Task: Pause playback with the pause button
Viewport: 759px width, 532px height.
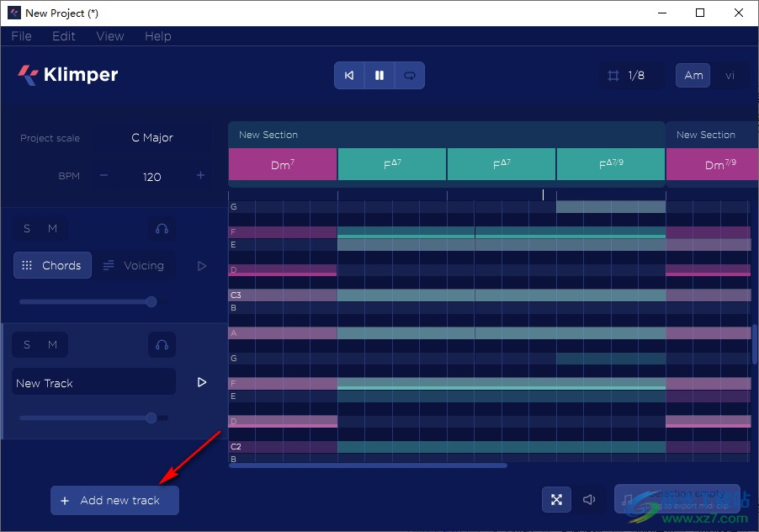Action: [x=379, y=76]
